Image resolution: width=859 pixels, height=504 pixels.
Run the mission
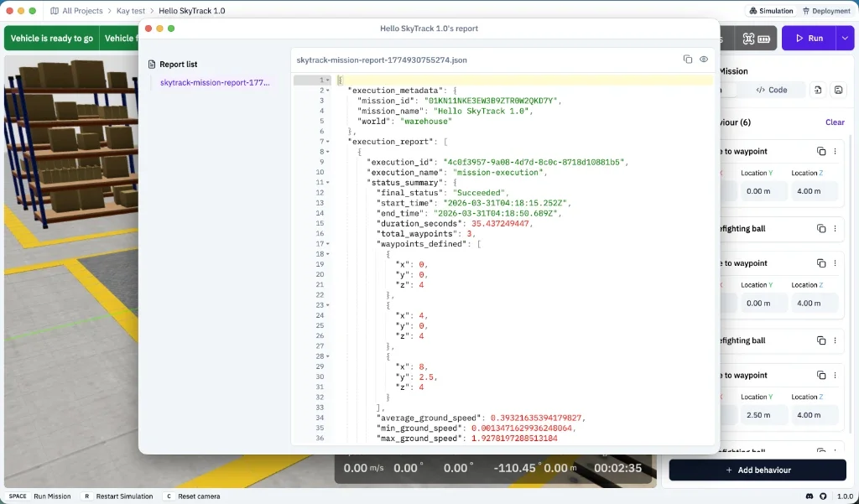tap(810, 39)
